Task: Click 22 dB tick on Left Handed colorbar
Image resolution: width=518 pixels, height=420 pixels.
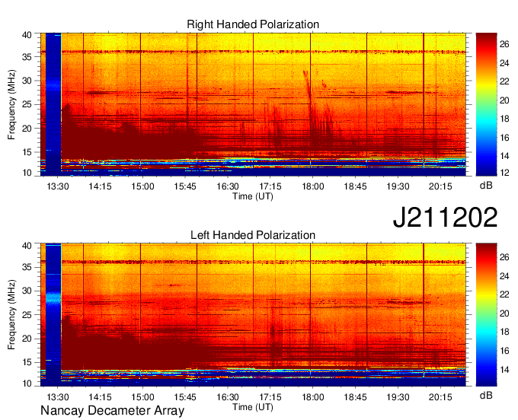Action: pos(504,294)
